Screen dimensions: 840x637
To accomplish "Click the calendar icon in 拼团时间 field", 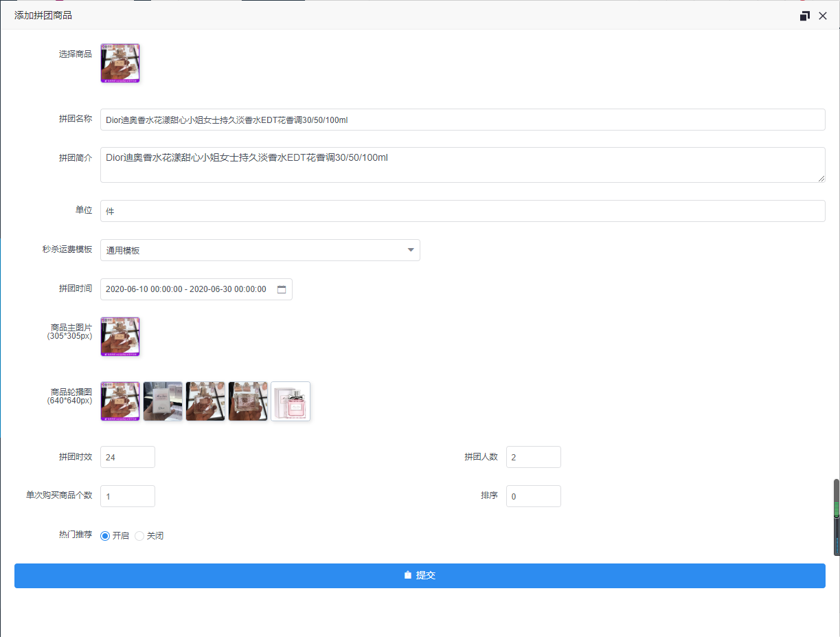I will pos(282,289).
